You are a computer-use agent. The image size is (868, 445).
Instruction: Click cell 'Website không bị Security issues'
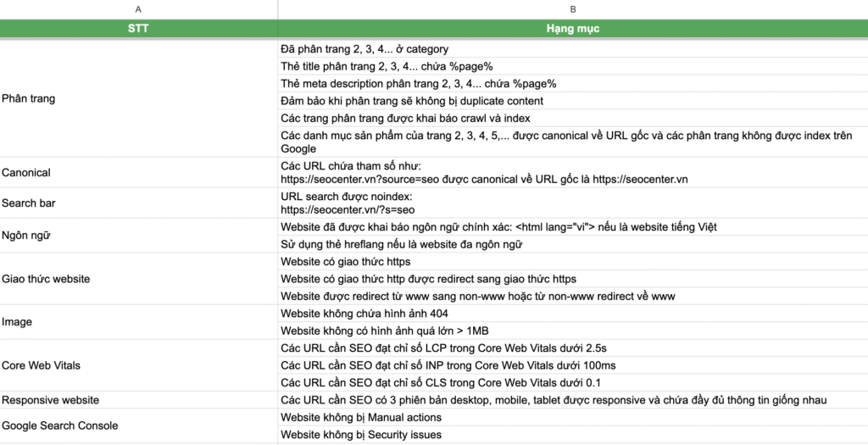(x=573, y=435)
